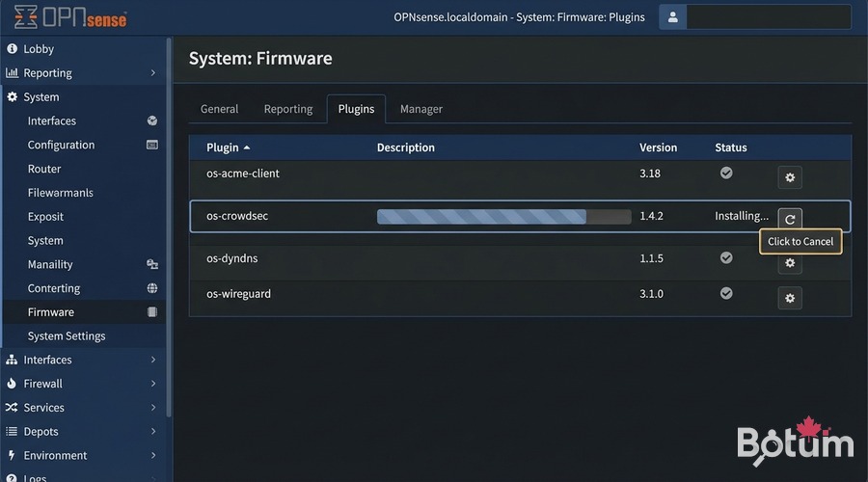Open os-dyndns gear settings button
The width and height of the screenshot is (868, 482).
(x=790, y=263)
